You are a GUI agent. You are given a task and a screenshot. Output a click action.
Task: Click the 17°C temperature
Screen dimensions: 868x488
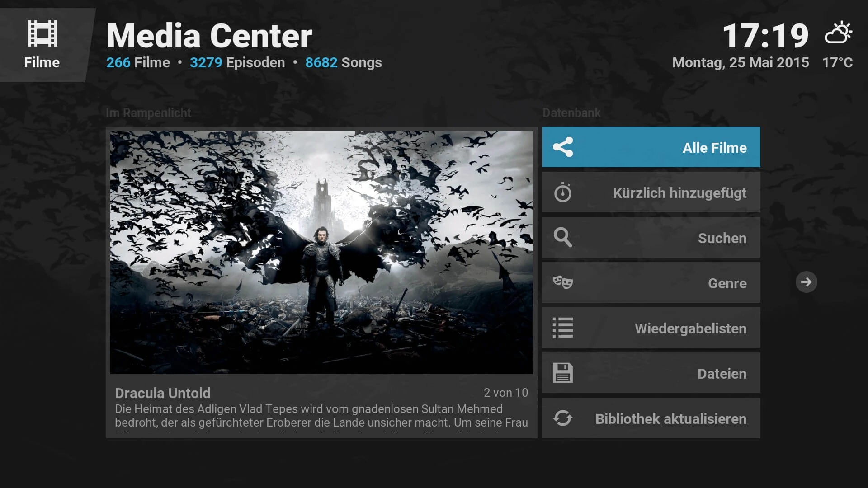pos(838,62)
